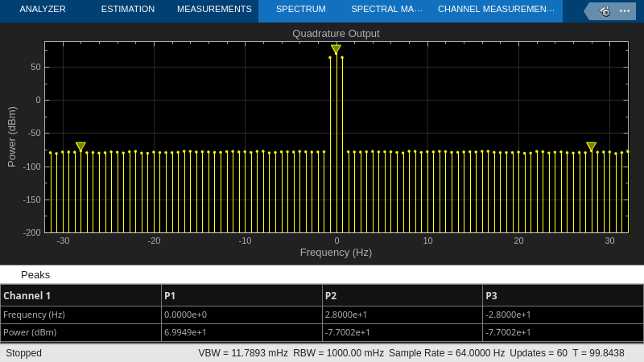Go to the Spectrum tab
Image resolution: width=644 pixels, height=362 pixels.
pos(301,10)
